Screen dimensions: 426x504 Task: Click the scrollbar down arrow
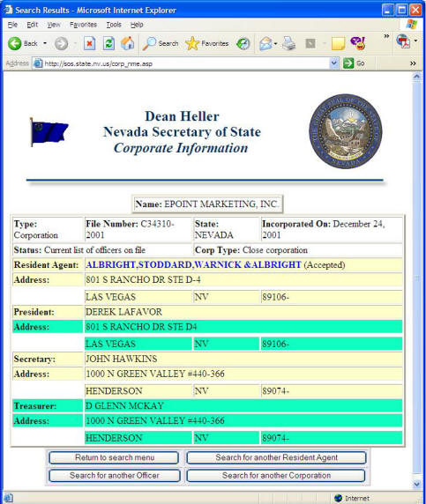pyautogui.click(x=416, y=484)
